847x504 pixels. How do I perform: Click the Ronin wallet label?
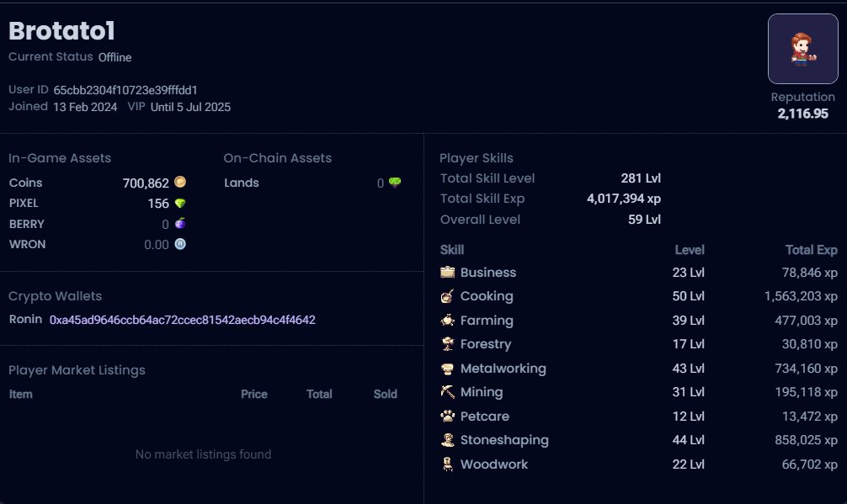(25, 319)
